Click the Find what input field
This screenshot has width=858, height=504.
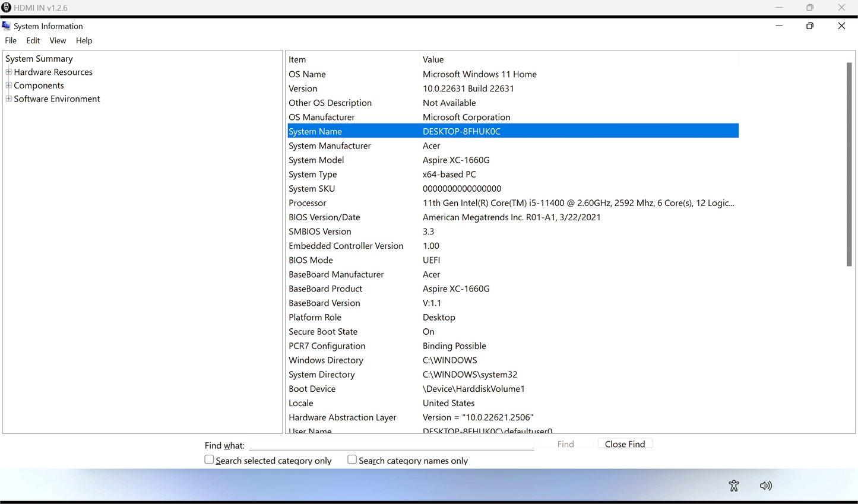point(391,445)
